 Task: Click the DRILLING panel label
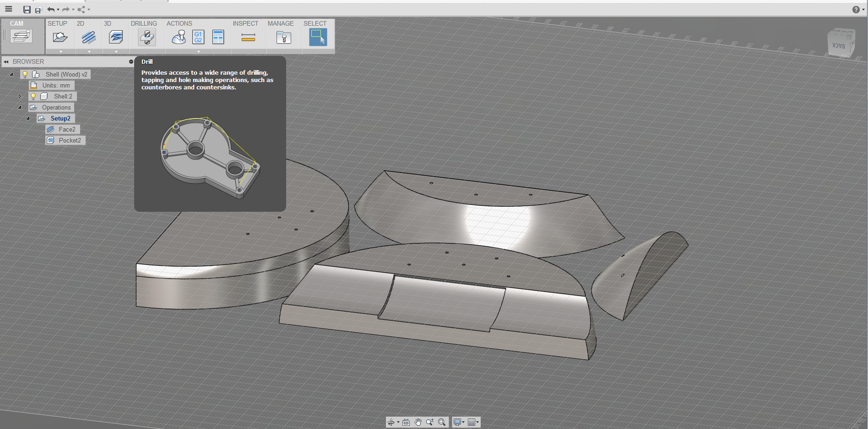144,23
